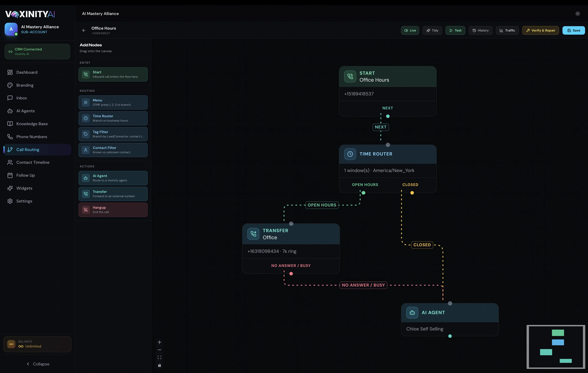Click the phone icon in START node
This screenshot has height=373, width=588.
tap(350, 76)
